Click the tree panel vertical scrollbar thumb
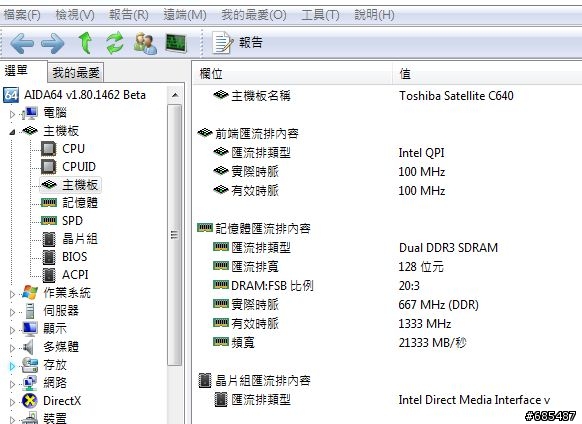Image resolution: width=582 pixels, height=424 pixels. [x=174, y=235]
